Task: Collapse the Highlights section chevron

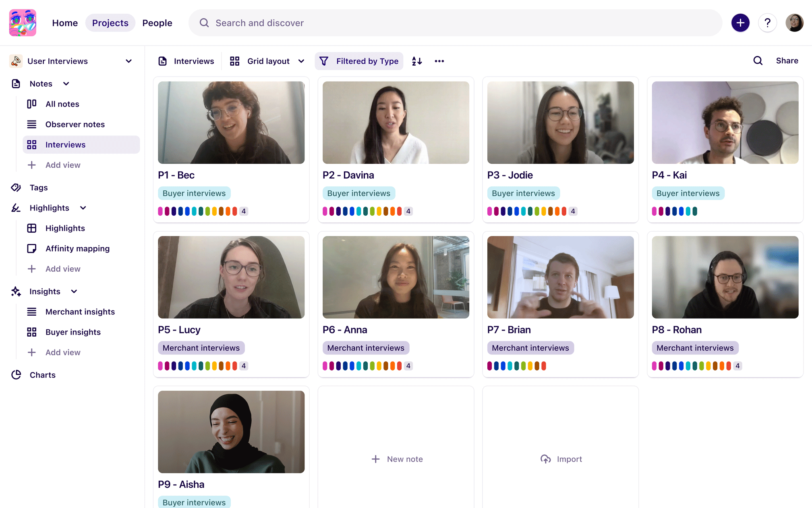Action: pyautogui.click(x=83, y=208)
